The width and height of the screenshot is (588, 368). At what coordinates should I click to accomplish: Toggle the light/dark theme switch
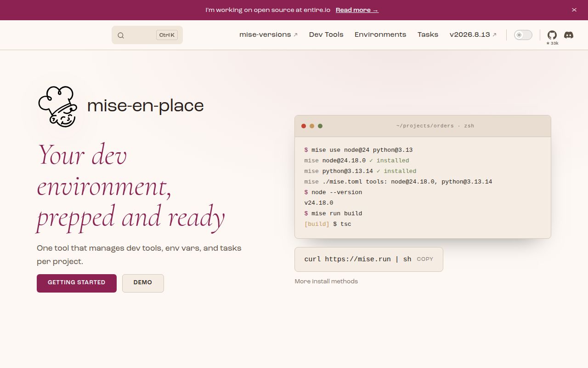click(x=523, y=35)
